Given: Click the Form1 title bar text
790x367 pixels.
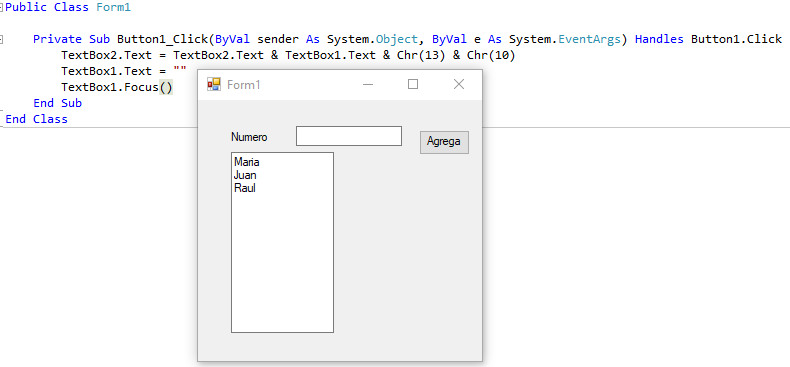Looking at the screenshot, I should click(x=244, y=85).
